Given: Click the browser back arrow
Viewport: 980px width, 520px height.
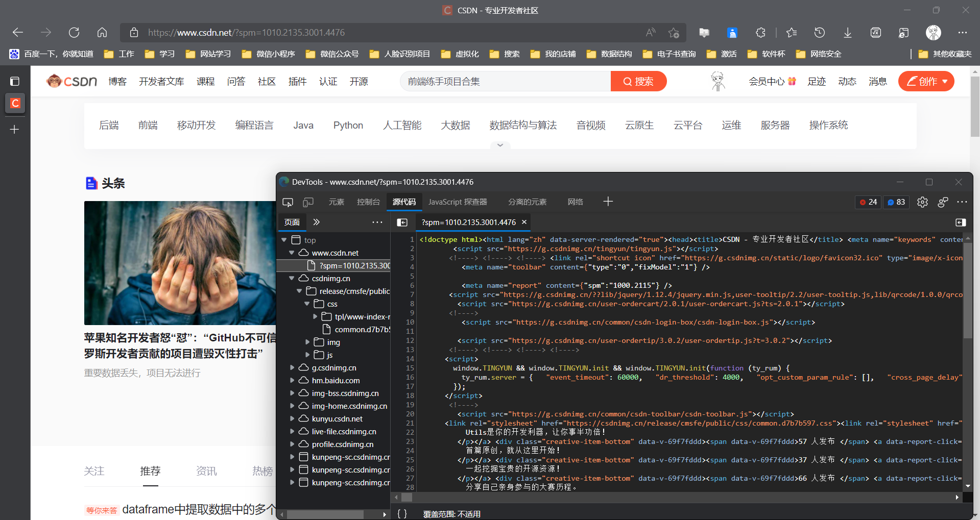Looking at the screenshot, I should (x=18, y=33).
